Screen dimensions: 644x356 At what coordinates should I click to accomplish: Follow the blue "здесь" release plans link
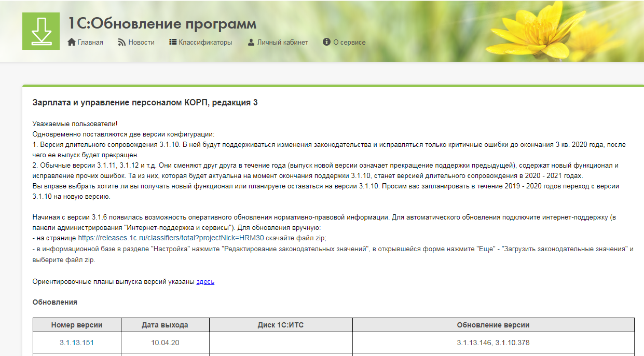click(x=205, y=282)
